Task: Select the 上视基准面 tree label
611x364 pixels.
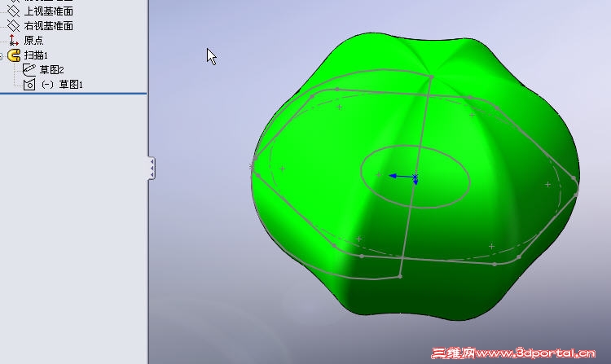Action: 48,11
